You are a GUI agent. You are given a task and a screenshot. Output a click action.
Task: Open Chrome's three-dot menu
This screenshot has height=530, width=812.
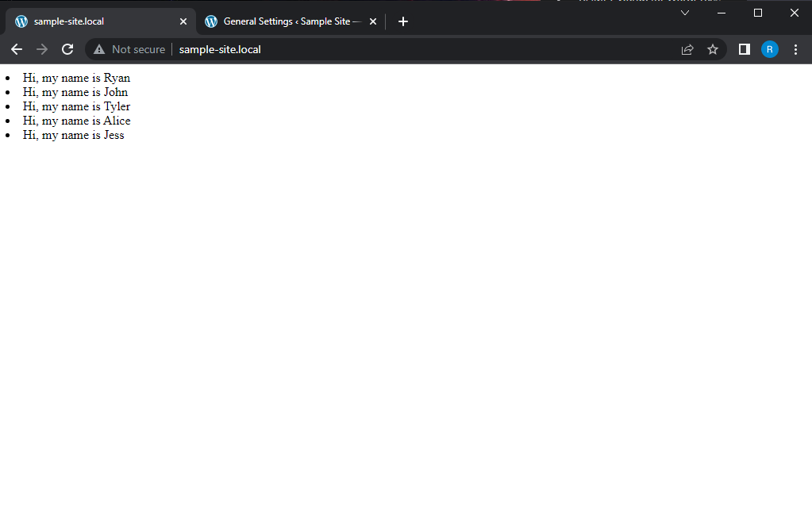click(x=795, y=50)
